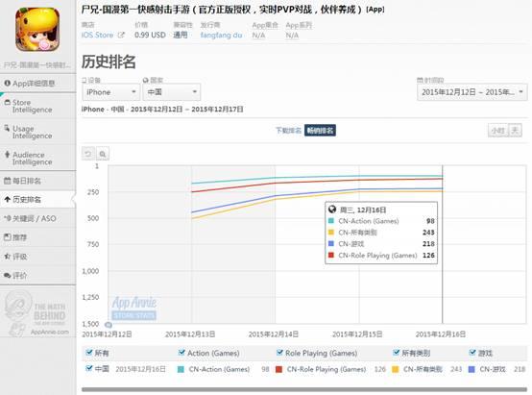Toggle the Role Playing (Games) checkbox
The width and height of the screenshot is (532, 395).
279,353
